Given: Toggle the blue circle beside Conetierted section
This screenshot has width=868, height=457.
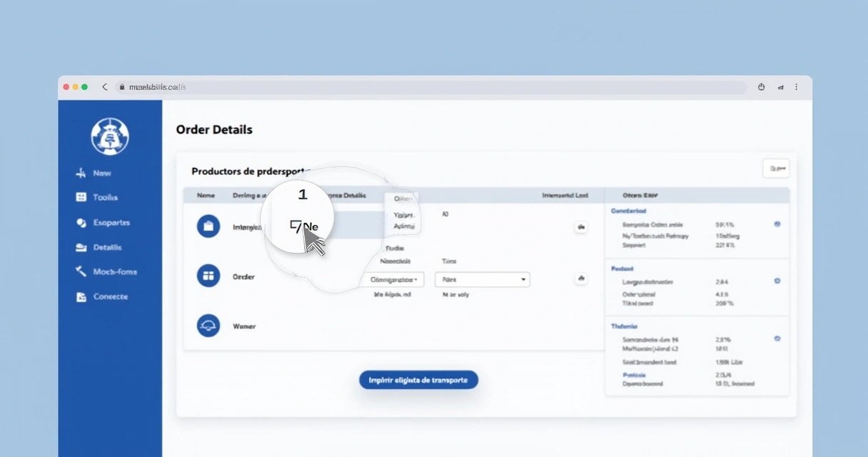Looking at the screenshot, I should [777, 224].
